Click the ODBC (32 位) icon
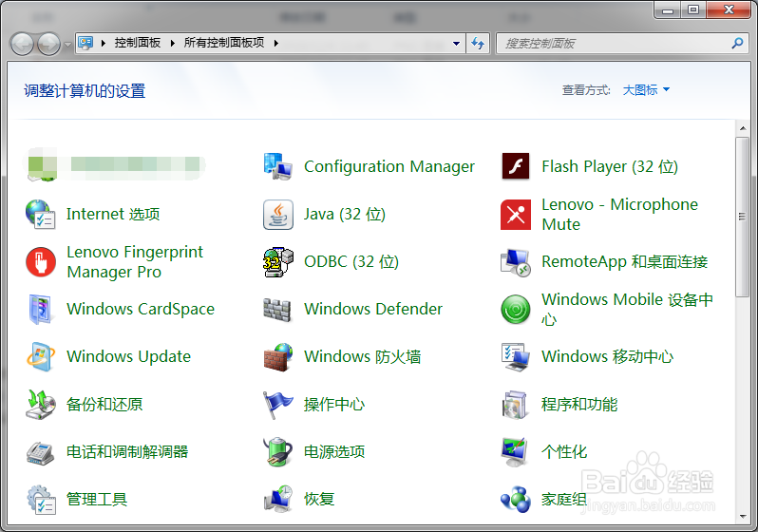Image resolution: width=758 pixels, height=532 pixels. pos(278,261)
